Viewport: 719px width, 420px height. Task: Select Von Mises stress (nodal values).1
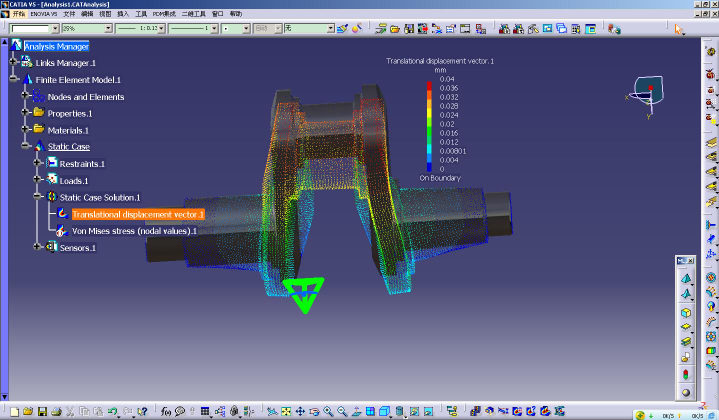[x=134, y=231]
